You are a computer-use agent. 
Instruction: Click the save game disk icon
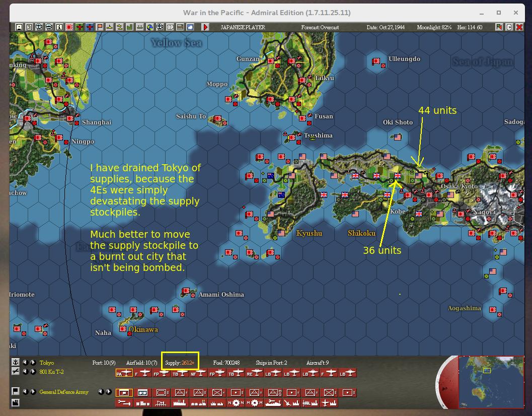(19, 27)
